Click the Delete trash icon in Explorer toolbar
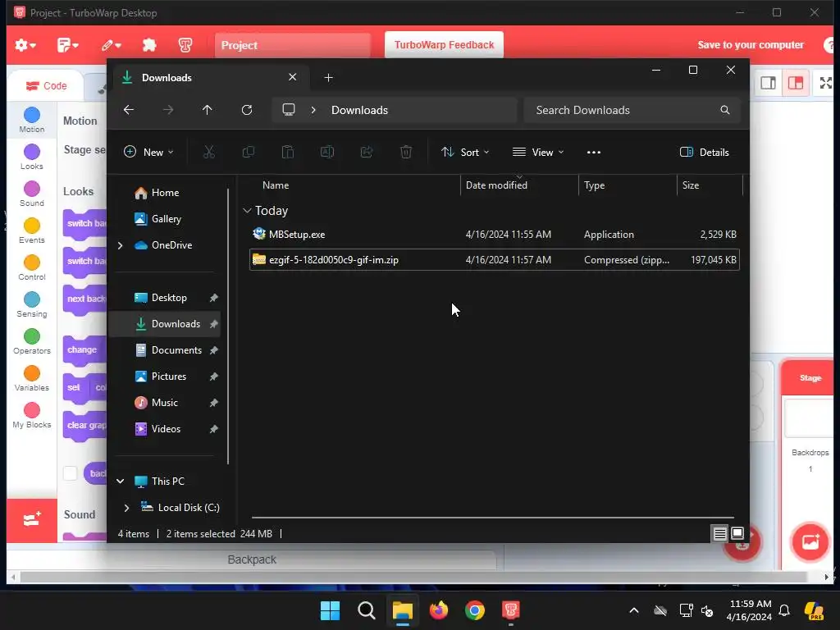 [x=406, y=152]
